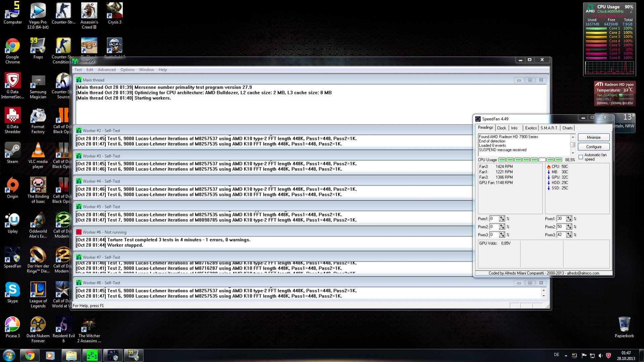
Task: Open Crysis 3 desktop shortcut
Action: pyautogui.click(x=114, y=13)
